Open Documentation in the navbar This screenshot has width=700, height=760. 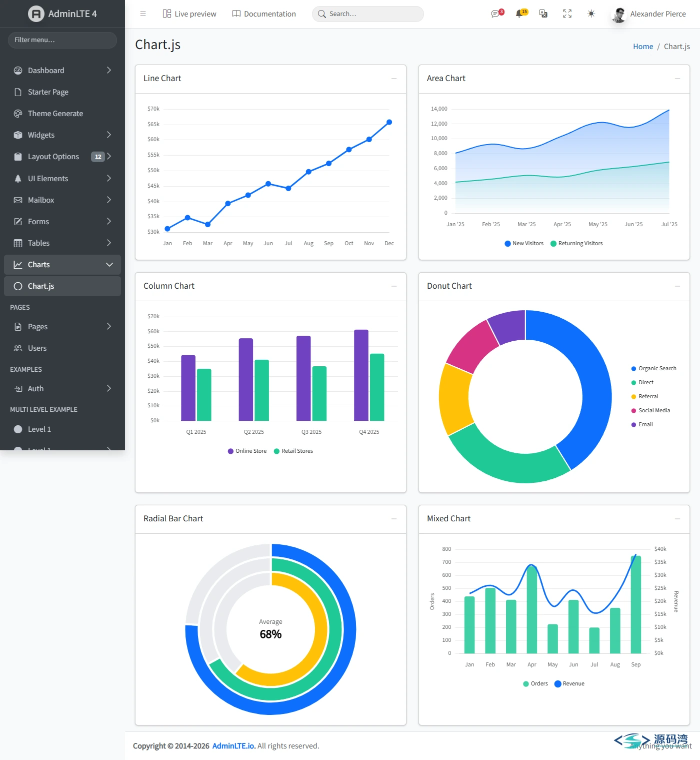[264, 14]
